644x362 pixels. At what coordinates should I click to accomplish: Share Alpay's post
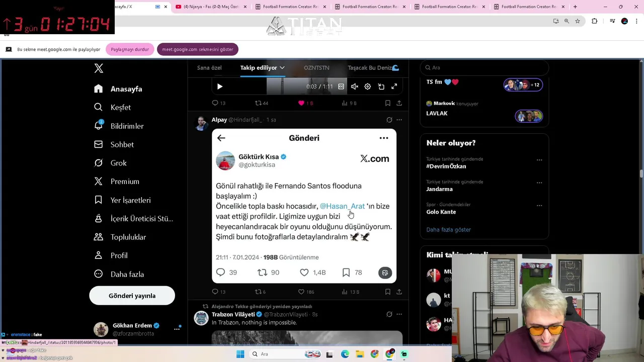399,292
